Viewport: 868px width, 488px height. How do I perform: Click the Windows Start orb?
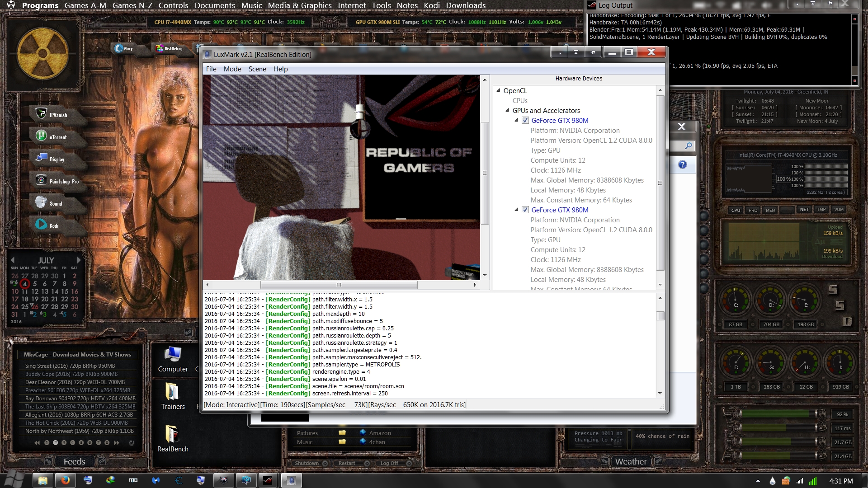tap(14, 480)
